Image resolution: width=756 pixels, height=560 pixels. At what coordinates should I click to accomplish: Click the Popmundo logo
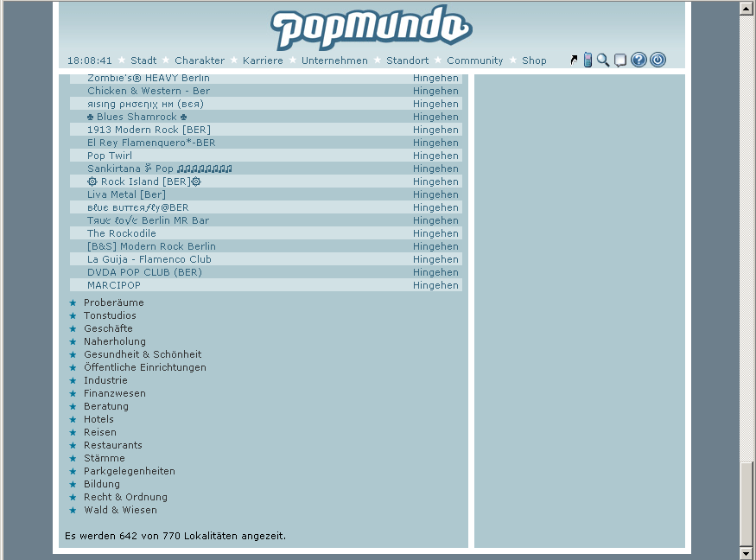[x=371, y=28]
